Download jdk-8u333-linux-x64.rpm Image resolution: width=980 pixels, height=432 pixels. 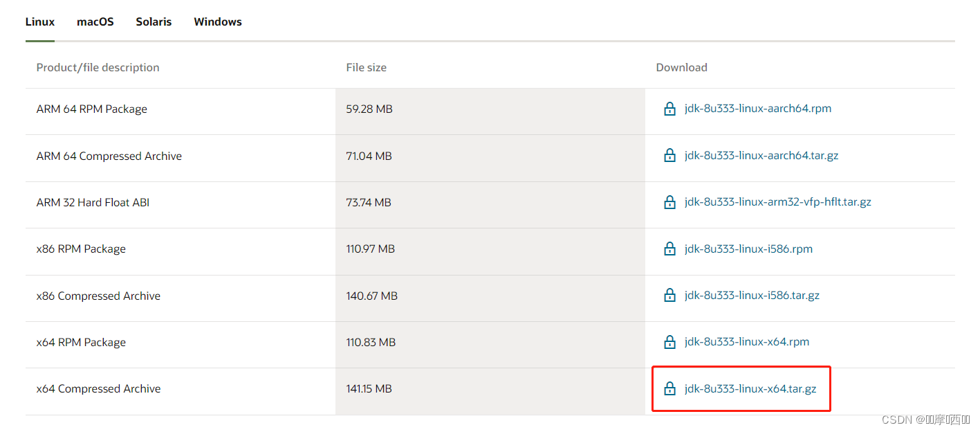click(x=747, y=342)
